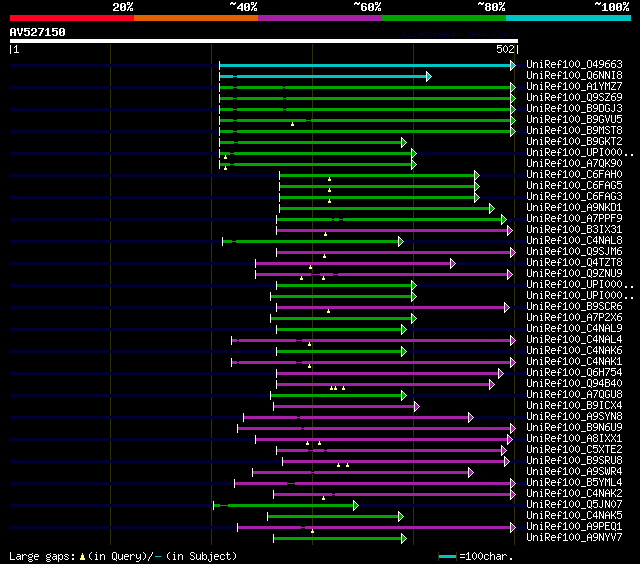Viewport: 640px width, 564px height.
Task: Select the UniRef100_C4NAK6 label
Action: pyautogui.click(x=574, y=351)
